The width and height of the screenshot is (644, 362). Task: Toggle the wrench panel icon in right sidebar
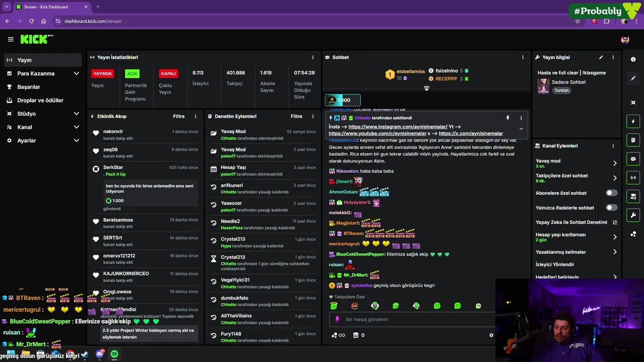(x=633, y=215)
